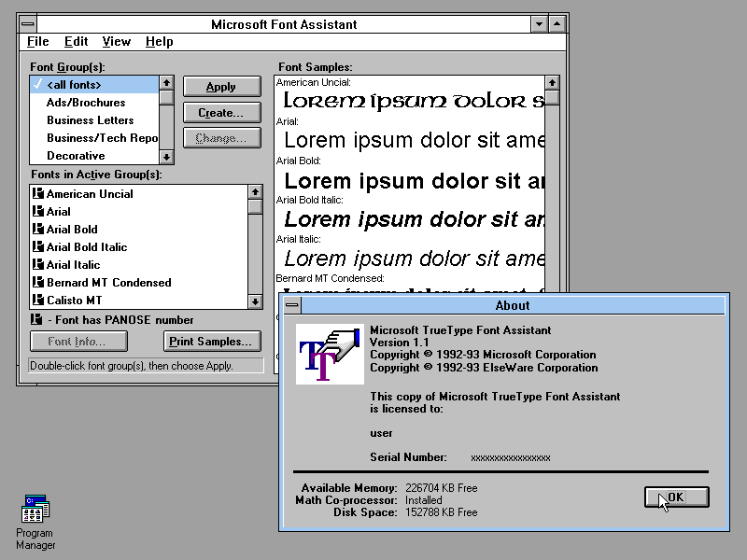Image resolution: width=747 pixels, height=560 pixels.
Task: Click Font Samples scroll up arrow
Action: point(552,83)
